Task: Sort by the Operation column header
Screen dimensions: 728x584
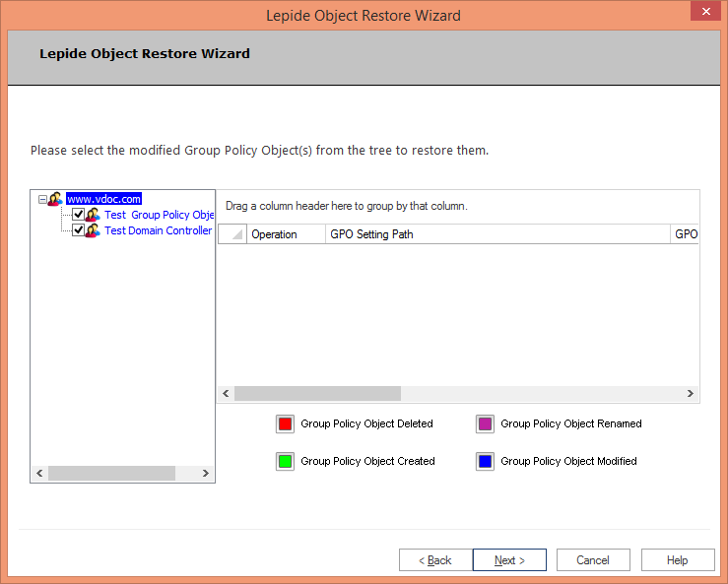Action: pyautogui.click(x=286, y=234)
